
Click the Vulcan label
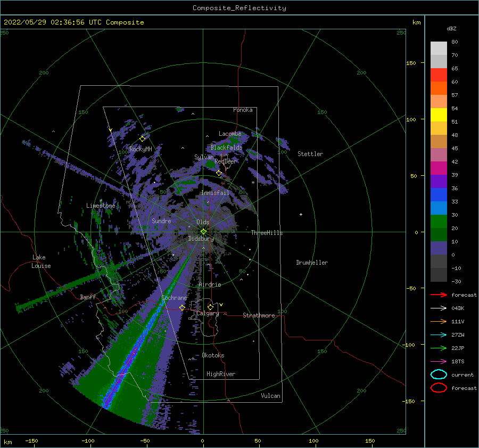[x=270, y=396]
